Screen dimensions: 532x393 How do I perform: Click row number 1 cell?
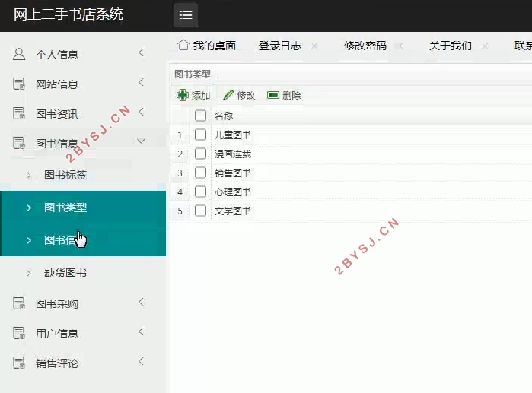[x=180, y=135]
